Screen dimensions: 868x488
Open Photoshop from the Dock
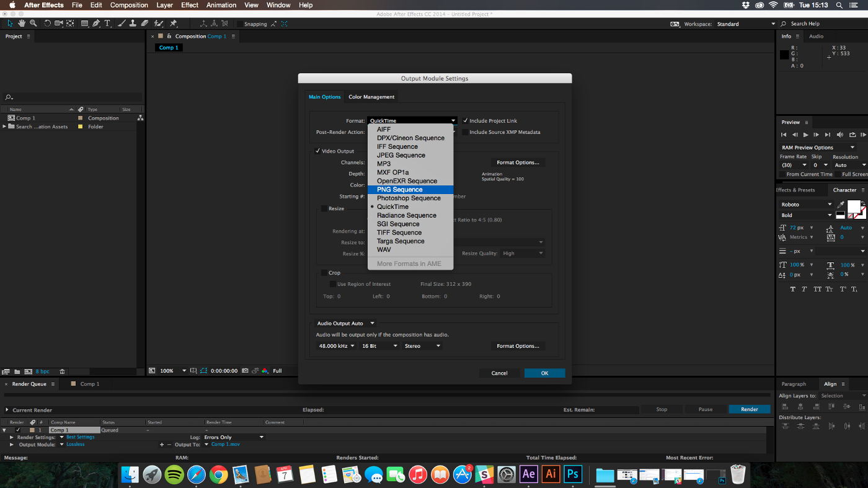(x=573, y=474)
